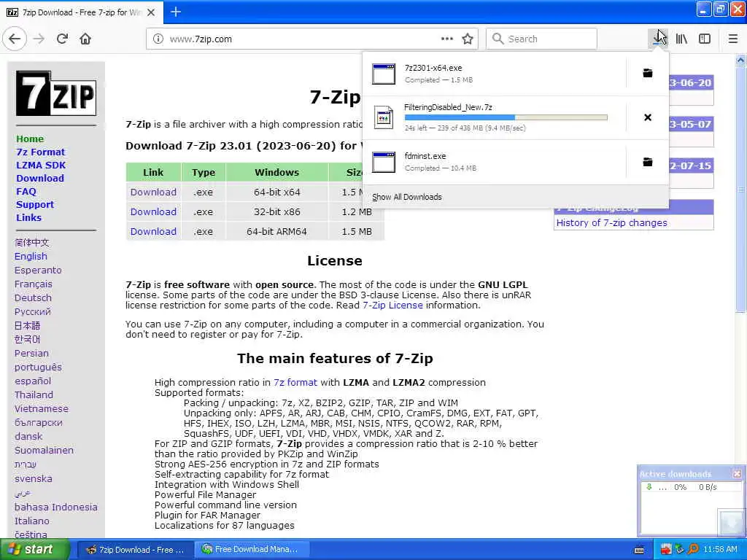
Task: Bookmark this page with the star
Action: tap(468, 39)
